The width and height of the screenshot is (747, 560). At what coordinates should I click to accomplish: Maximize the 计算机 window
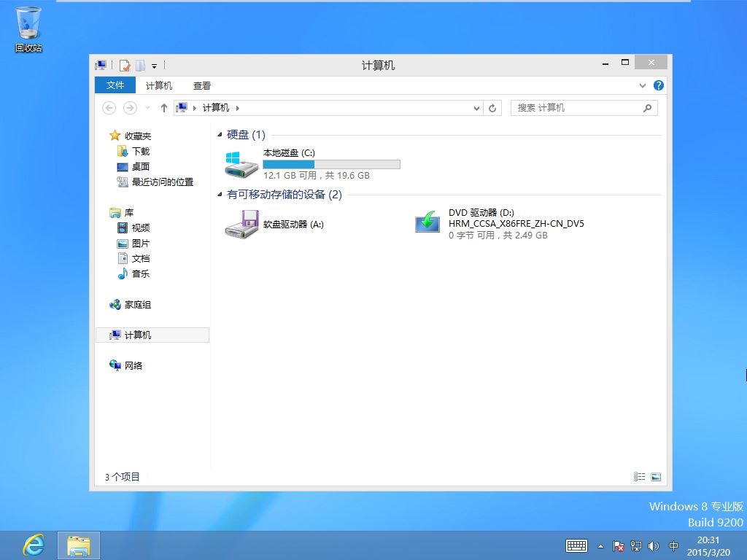tap(625, 63)
